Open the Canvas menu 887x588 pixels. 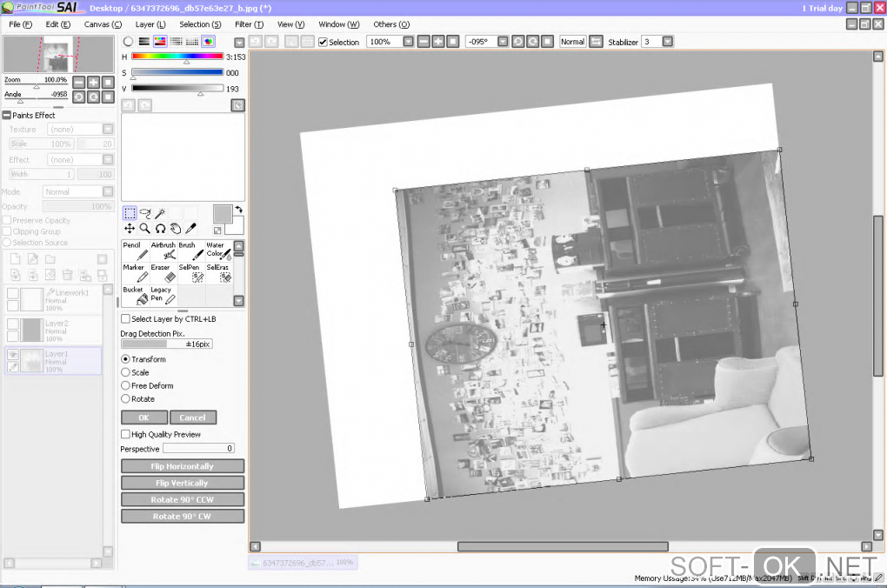coord(103,24)
